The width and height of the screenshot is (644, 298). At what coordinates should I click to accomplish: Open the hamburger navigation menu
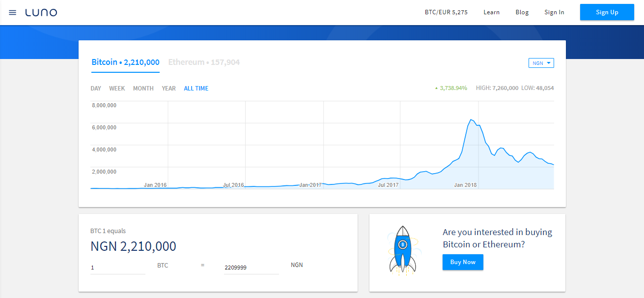point(12,12)
